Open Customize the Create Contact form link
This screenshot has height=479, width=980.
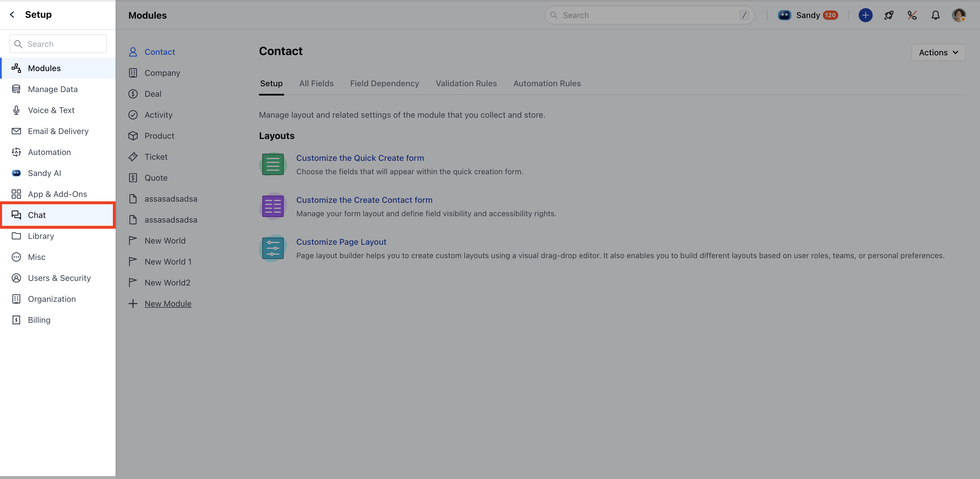point(364,200)
